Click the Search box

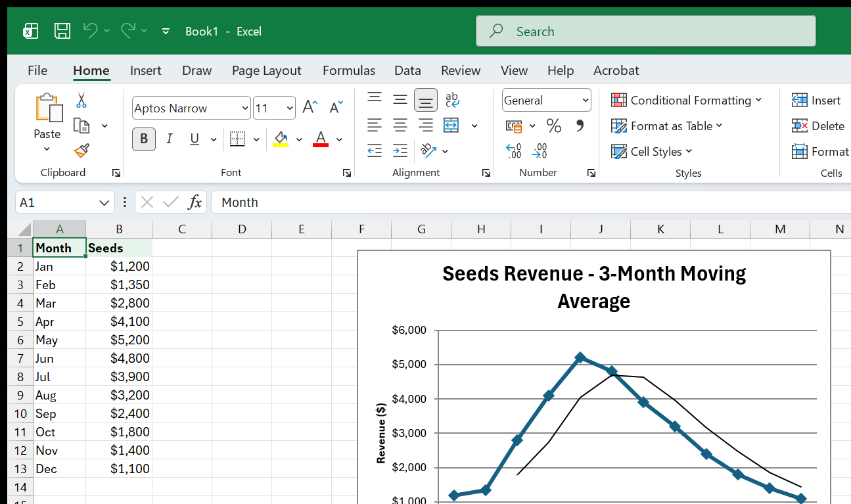click(646, 31)
